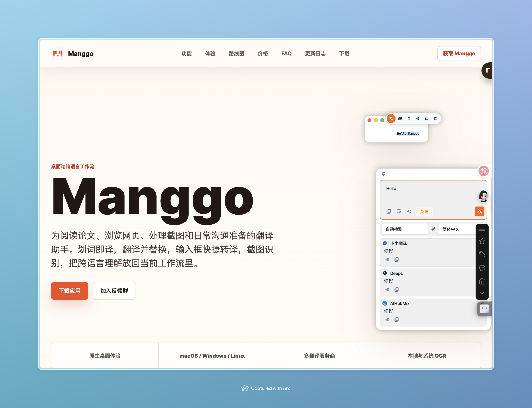The image size is (532, 408).
Task: Toggle the pin icon on the translation panel
Action: (383, 174)
